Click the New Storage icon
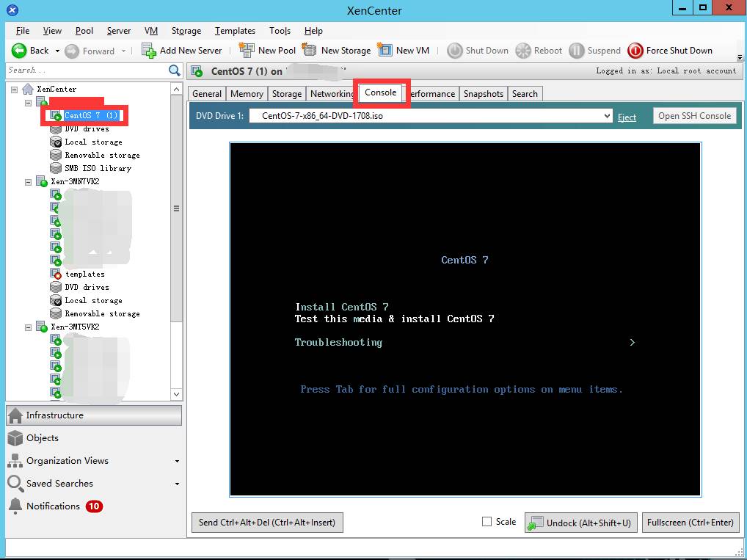 coord(309,50)
